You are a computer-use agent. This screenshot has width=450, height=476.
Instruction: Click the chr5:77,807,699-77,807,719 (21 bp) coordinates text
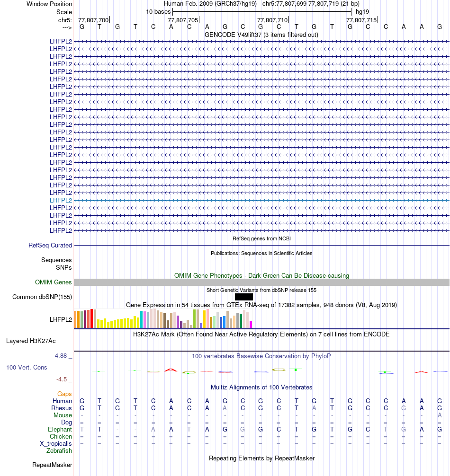tap(311, 4)
